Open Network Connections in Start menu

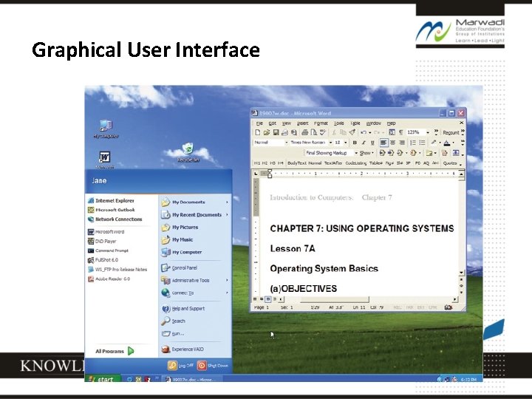point(115,219)
